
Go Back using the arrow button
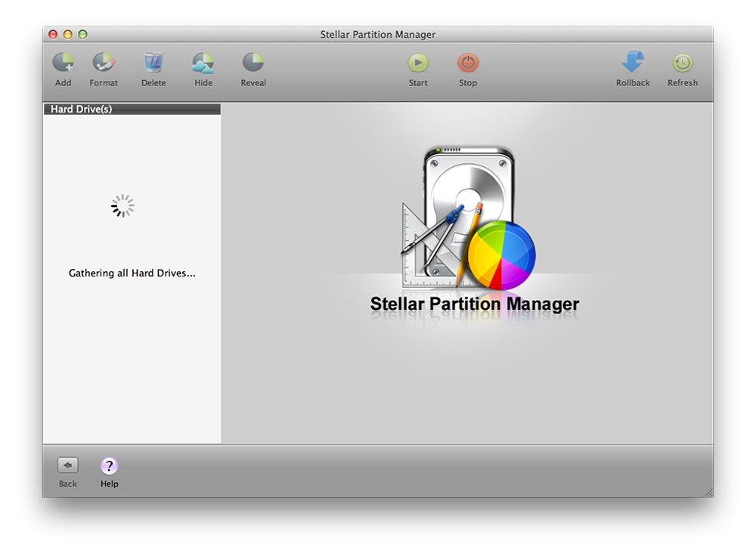(x=67, y=465)
